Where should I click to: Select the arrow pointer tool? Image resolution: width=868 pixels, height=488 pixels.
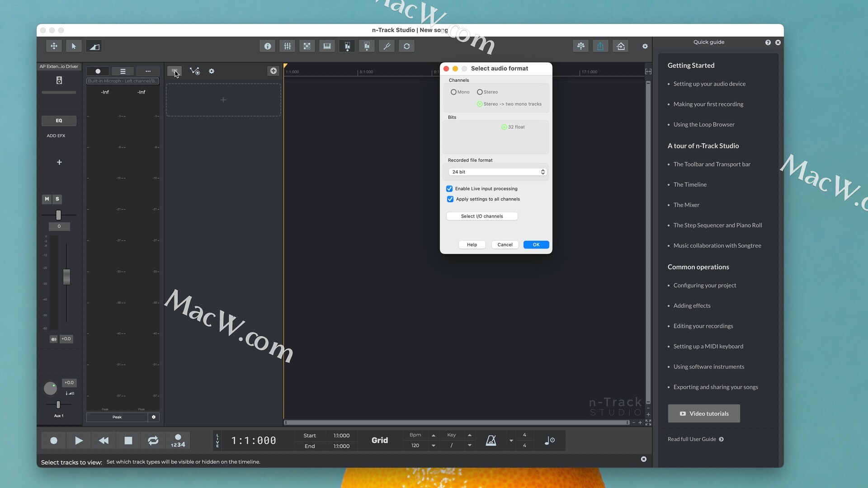coord(74,46)
